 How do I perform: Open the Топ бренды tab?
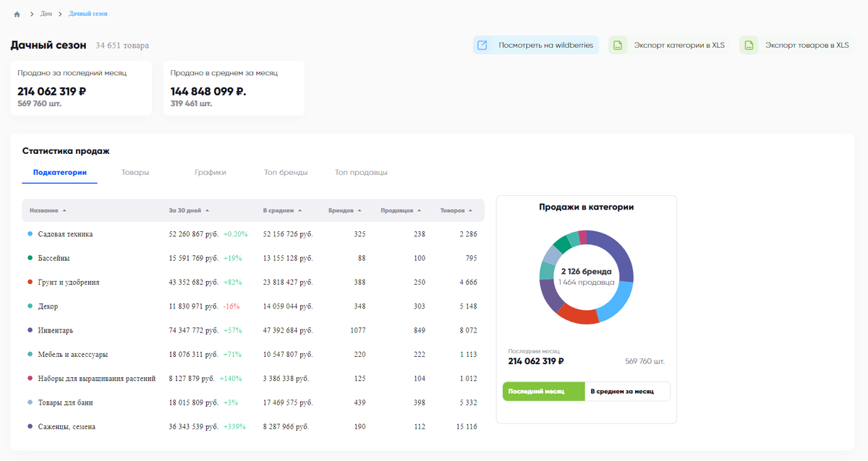click(x=286, y=173)
